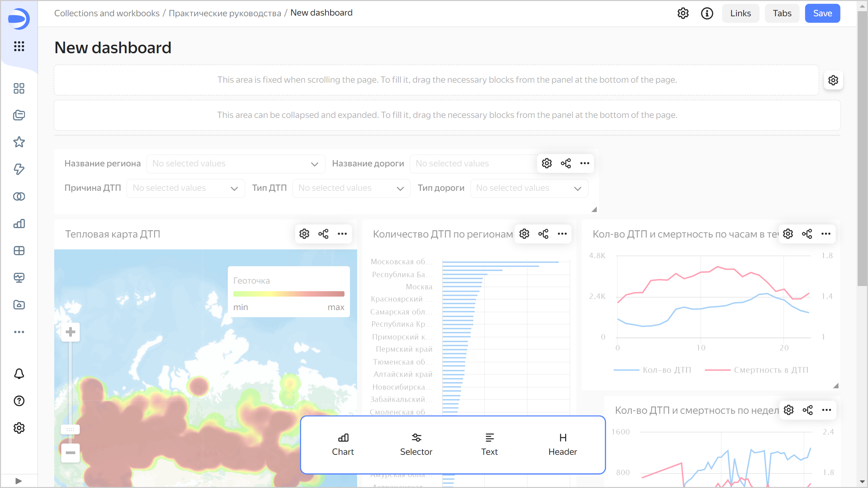868x488 pixels.
Task: Expand the Причина ДТП selector
Action: tap(185, 188)
